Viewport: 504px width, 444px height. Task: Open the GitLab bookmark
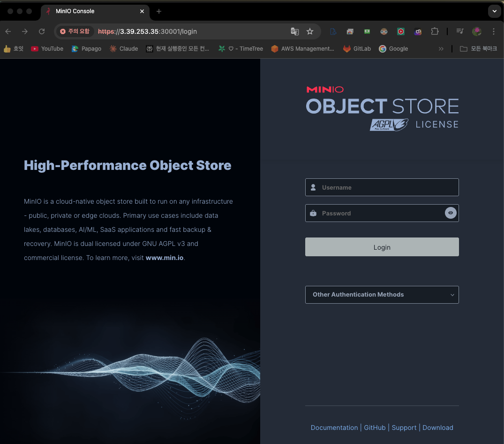click(357, 49)
